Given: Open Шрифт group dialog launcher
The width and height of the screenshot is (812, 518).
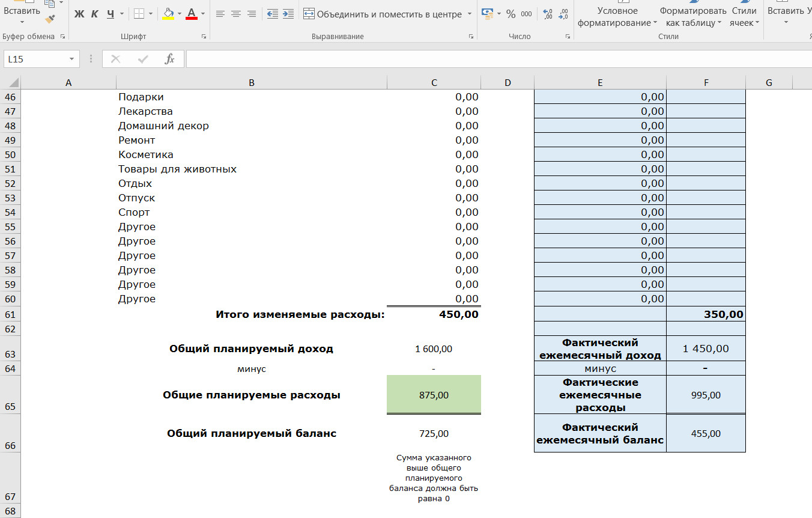Looking at the screenshot, I should point(204,37).
